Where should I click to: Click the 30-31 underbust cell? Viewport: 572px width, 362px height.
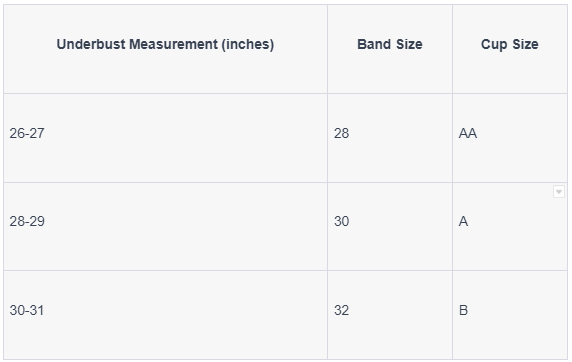click(165, 315)
